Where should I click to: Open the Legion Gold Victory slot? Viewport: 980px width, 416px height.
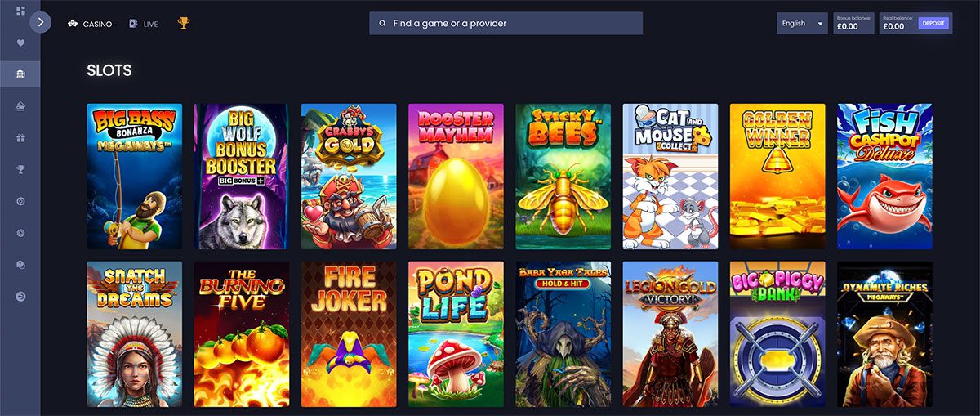[670, 334]
